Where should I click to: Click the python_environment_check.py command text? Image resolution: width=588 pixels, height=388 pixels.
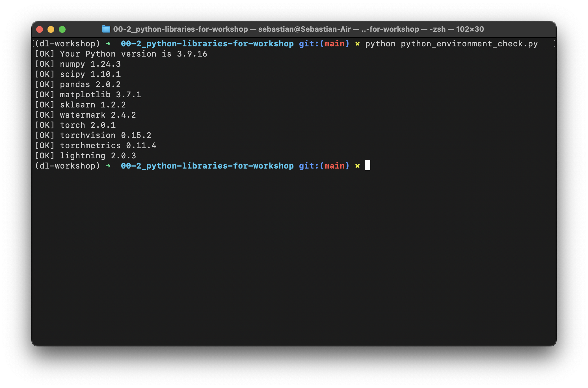coord(469,44)
